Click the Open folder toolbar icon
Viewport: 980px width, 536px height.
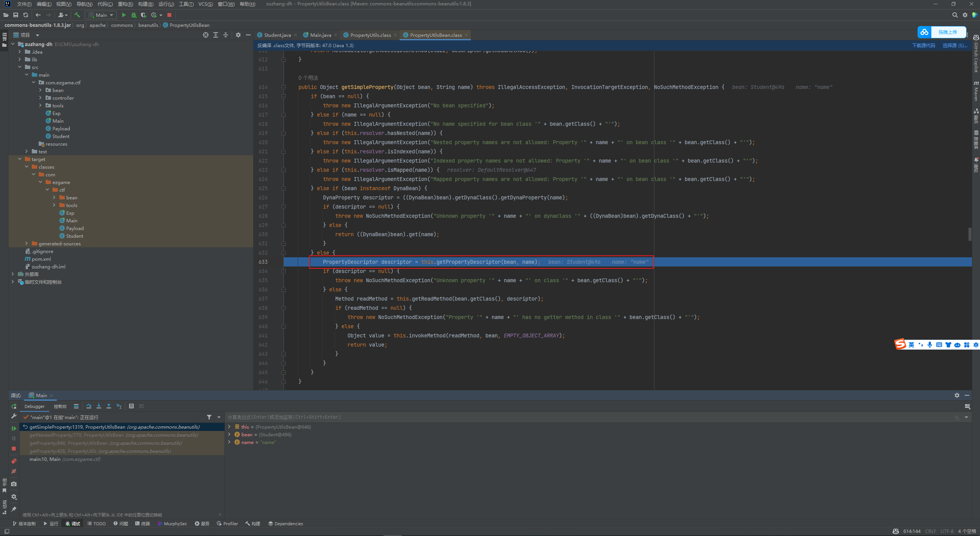tap(6, 15)
